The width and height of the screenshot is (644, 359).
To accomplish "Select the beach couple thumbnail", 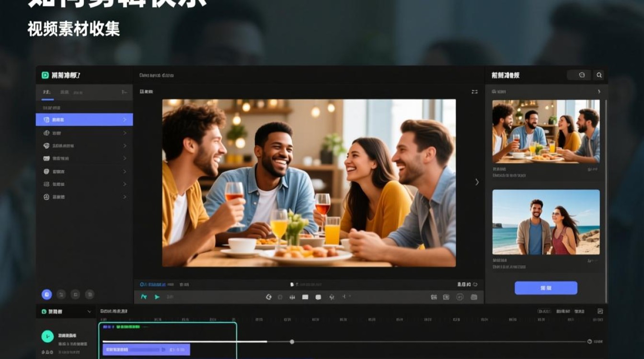I will coord(546,222).
